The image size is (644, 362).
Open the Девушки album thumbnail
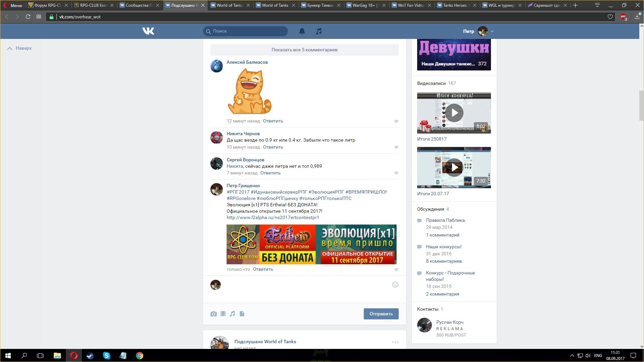(454, 55)
